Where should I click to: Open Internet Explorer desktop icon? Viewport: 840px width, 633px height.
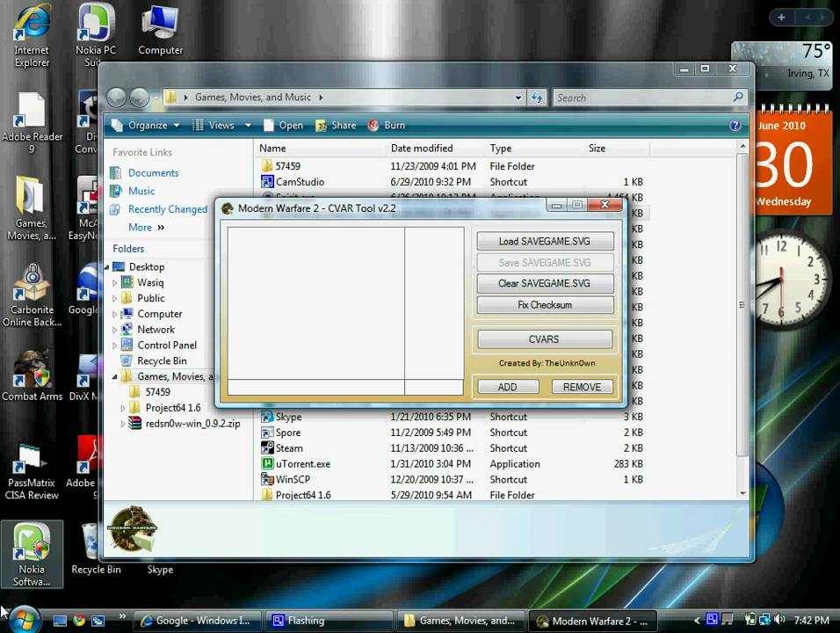[32, 35]
